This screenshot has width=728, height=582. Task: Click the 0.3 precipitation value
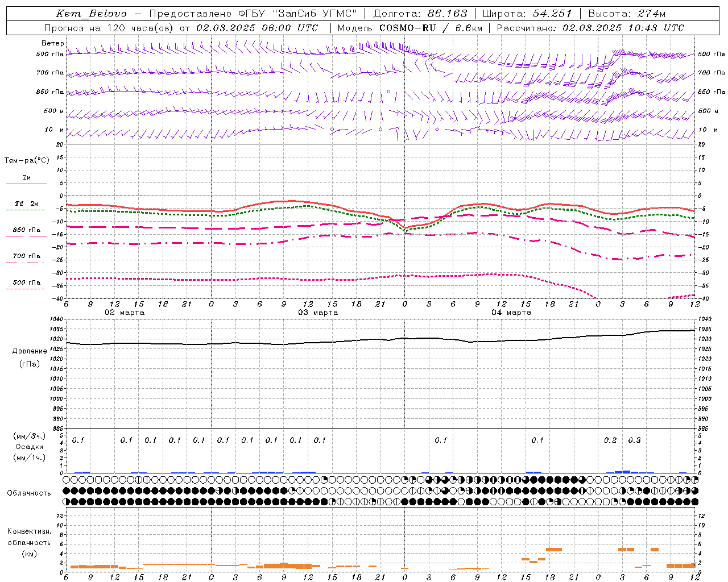[634, 440]
